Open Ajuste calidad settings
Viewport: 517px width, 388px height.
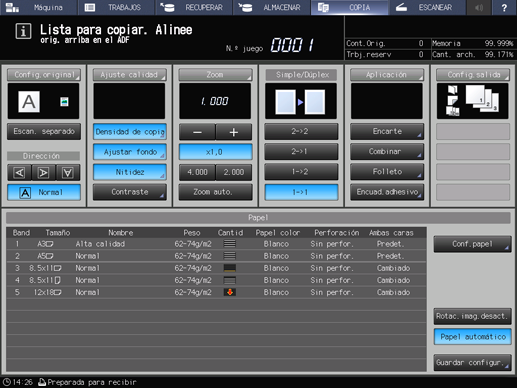(x=129, y=75)
